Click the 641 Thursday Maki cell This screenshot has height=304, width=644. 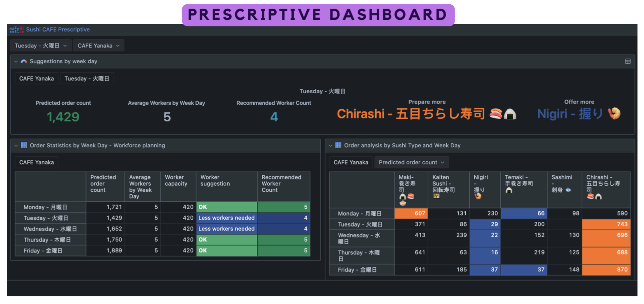tap(411, 255)
